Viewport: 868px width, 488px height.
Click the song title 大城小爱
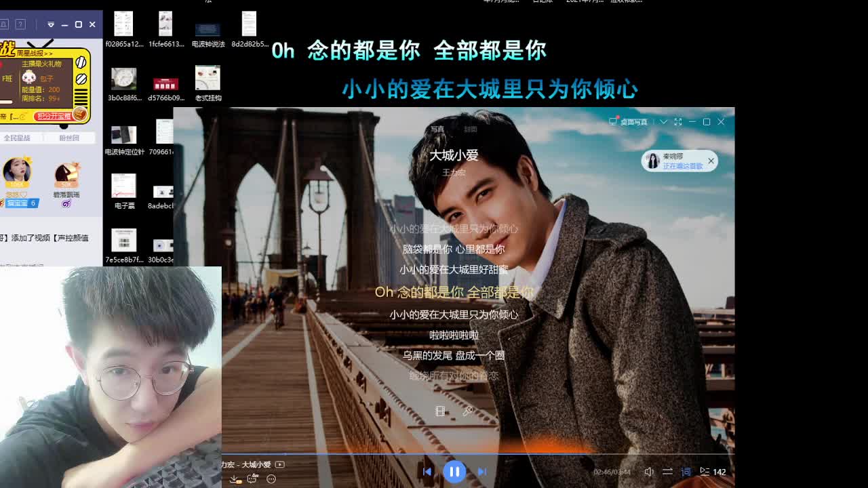[x=454, y=155]
